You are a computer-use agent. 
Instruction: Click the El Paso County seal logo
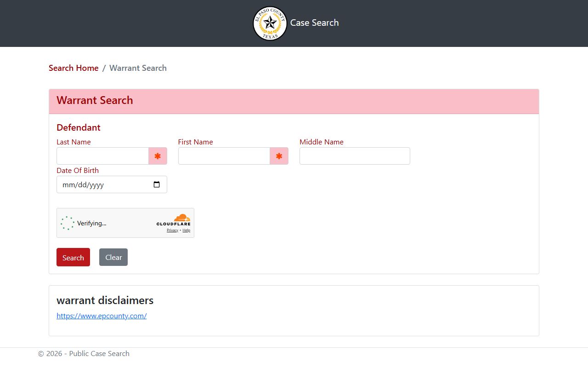point(270,23)
